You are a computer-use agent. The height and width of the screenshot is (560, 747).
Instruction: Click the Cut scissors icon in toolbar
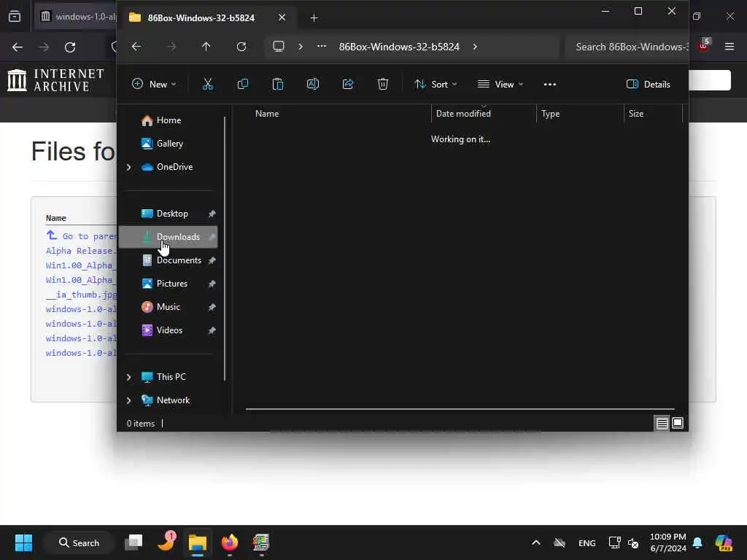(x=208, y=85)
